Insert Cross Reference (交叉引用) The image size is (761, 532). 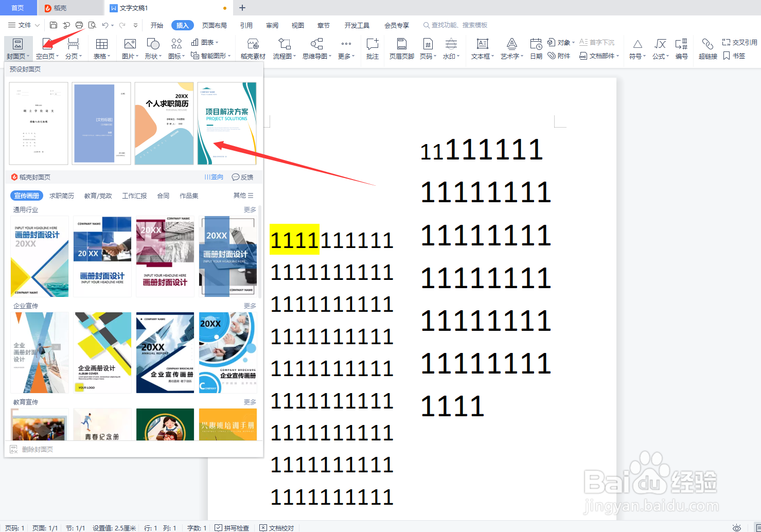coord(739,42)
